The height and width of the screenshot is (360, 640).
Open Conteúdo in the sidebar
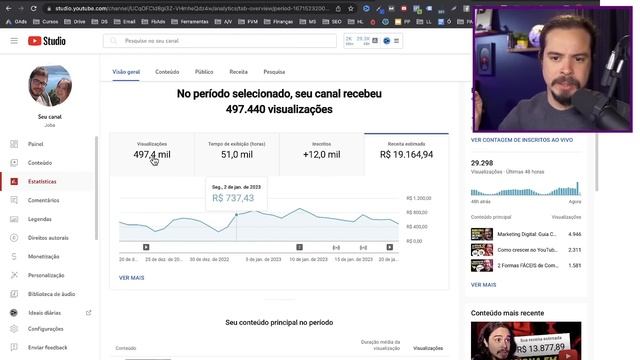coord(40,163)
